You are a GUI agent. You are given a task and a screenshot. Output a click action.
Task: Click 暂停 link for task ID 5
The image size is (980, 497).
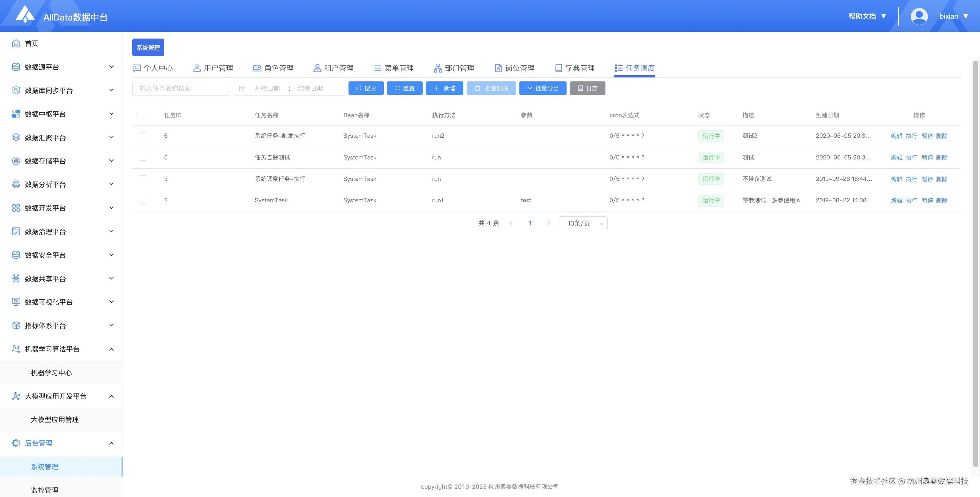[x=927, y=157]
